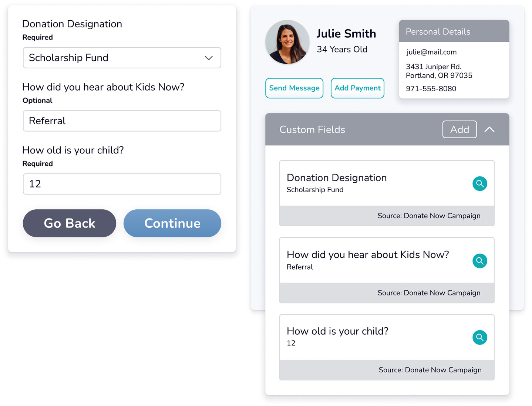Click Julie Smith's profile photo
532x406 pixels.
click(287, 42)
